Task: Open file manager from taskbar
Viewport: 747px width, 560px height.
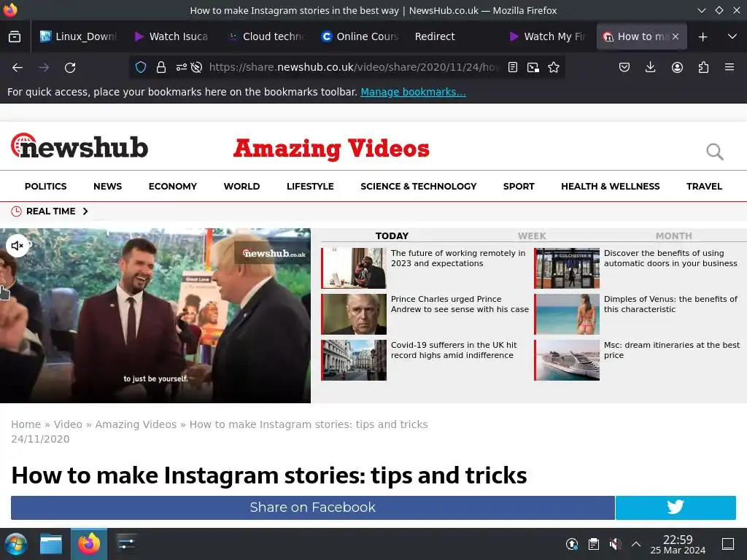Action: [x=51, y=544]
